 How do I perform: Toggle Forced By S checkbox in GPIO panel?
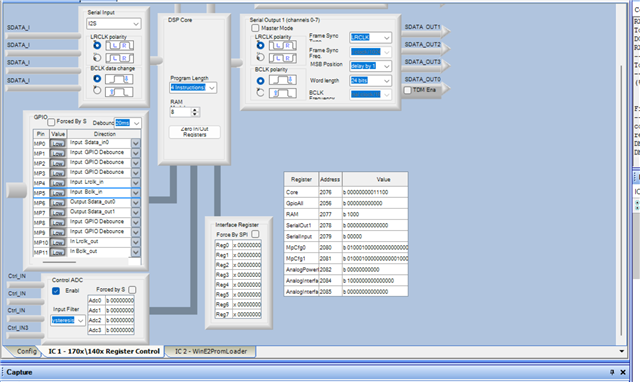51,122
